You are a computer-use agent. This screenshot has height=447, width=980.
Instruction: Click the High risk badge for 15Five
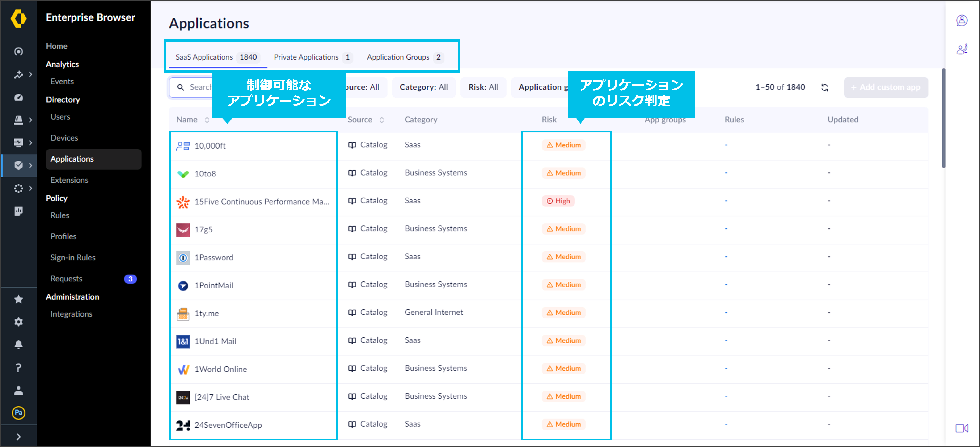(x=558, y=201)
